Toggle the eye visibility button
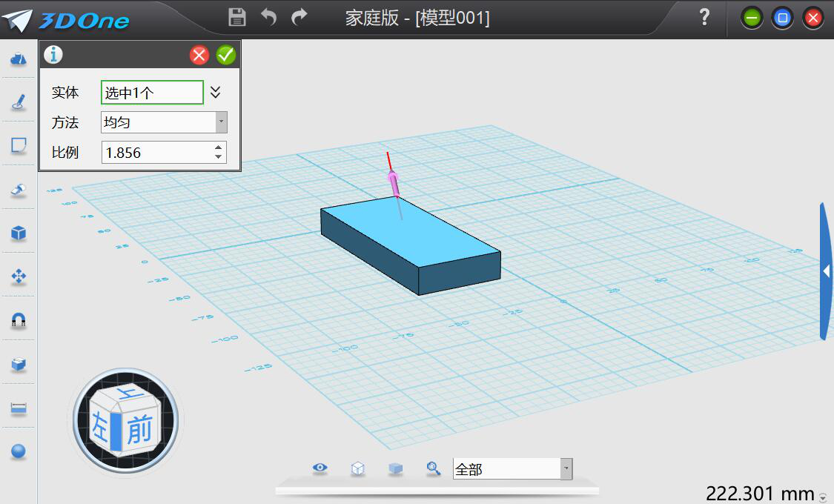 tap(320, 468)
